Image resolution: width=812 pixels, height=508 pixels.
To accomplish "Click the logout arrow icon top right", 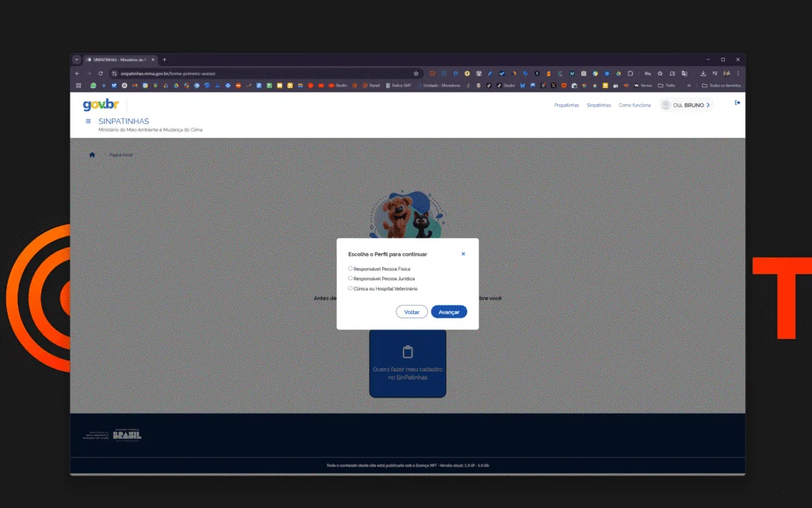I will click(x=737, y=102).
